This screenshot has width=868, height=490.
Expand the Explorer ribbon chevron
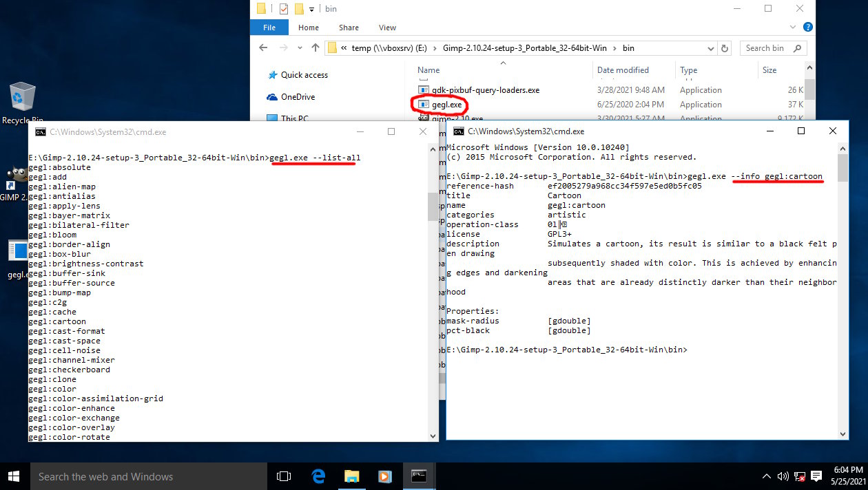pos(794,28)
